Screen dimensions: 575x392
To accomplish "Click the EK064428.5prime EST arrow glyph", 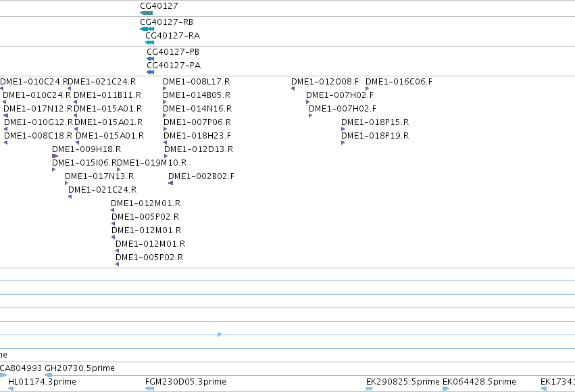I will 446,389.
